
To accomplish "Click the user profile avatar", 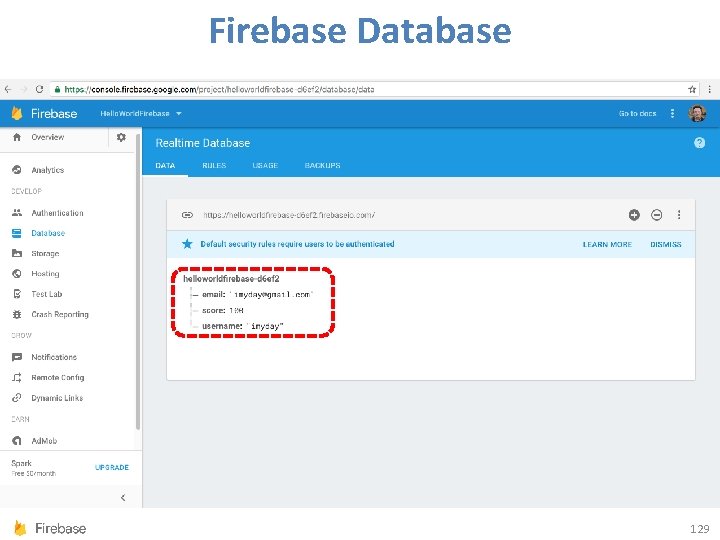I will coord(697,113).
